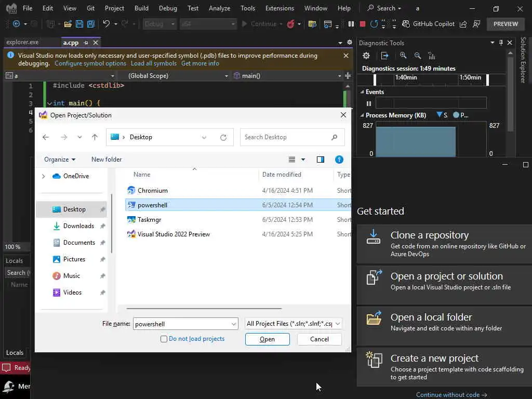Click New folder in the dialog
This screenshot has height=399, width=532.
[x=107, y=159]
